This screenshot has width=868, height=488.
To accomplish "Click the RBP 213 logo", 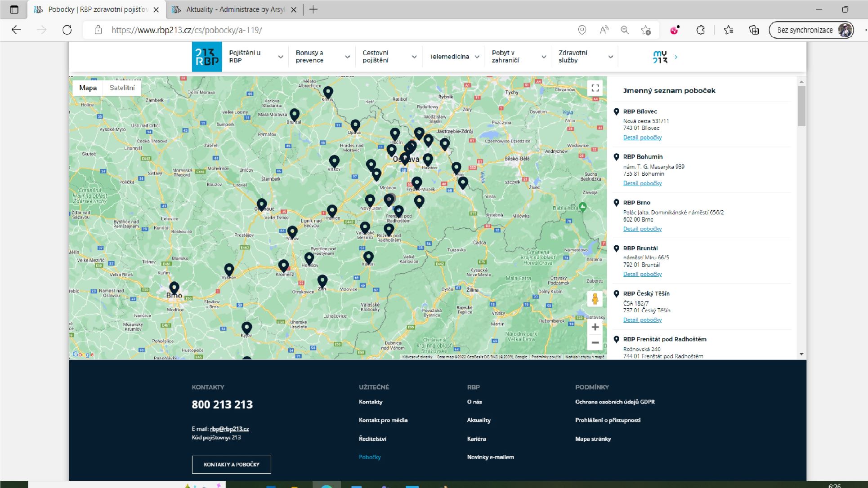I will tap(207, 57).
